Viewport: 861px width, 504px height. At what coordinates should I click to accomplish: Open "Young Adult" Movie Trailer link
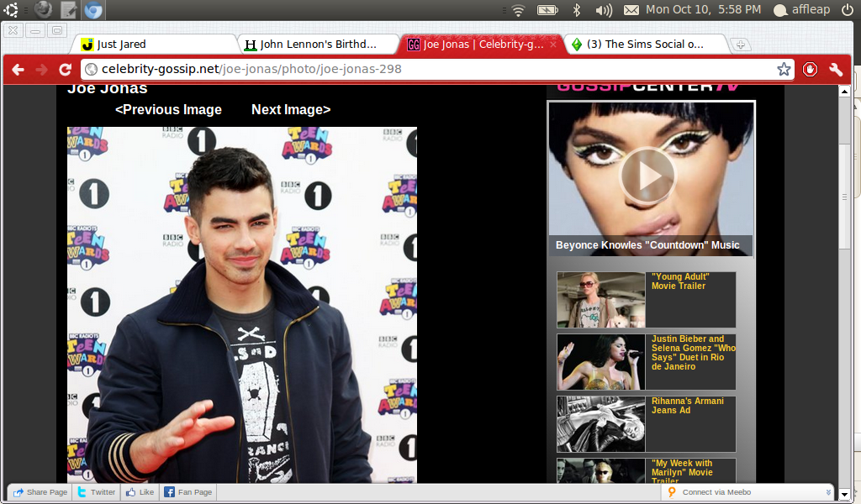coord(680,281)
